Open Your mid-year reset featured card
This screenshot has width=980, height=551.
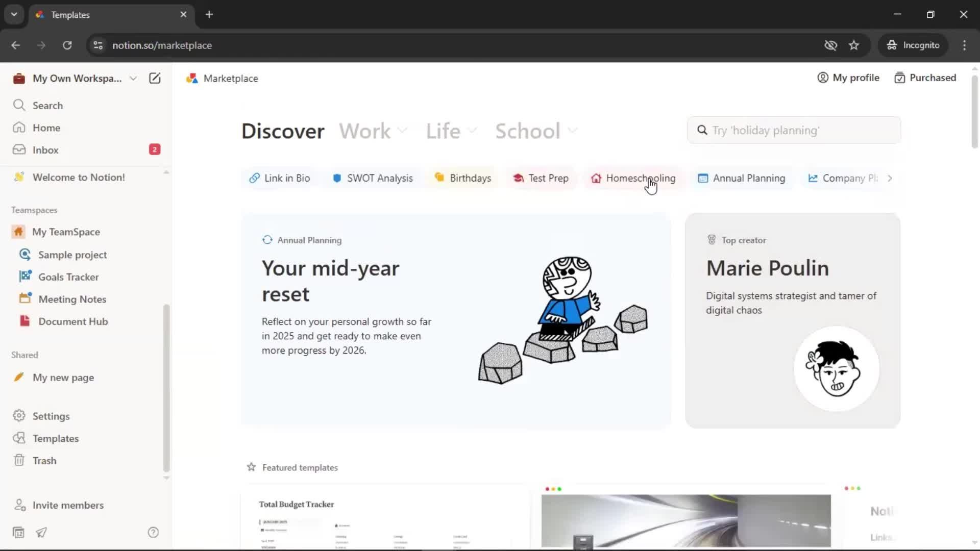click(x=456, y=320)
